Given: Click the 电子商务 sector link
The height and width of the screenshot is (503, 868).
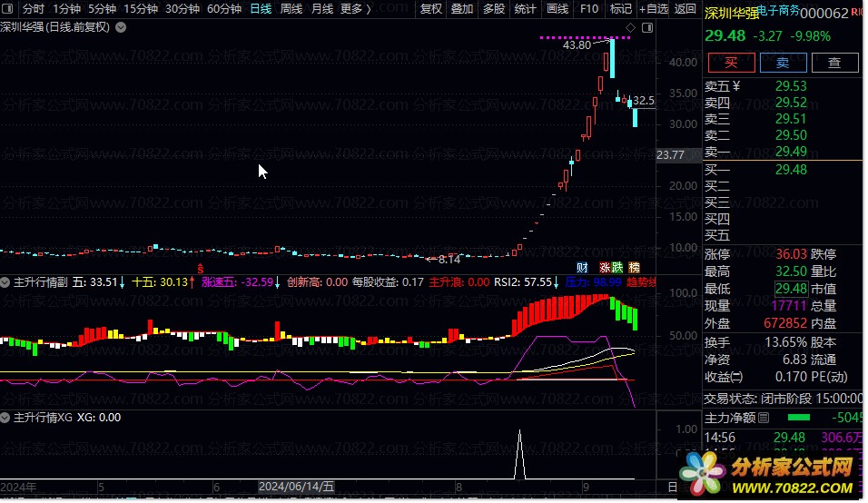Looking at the screenshot, I should [x=778, y=10].
